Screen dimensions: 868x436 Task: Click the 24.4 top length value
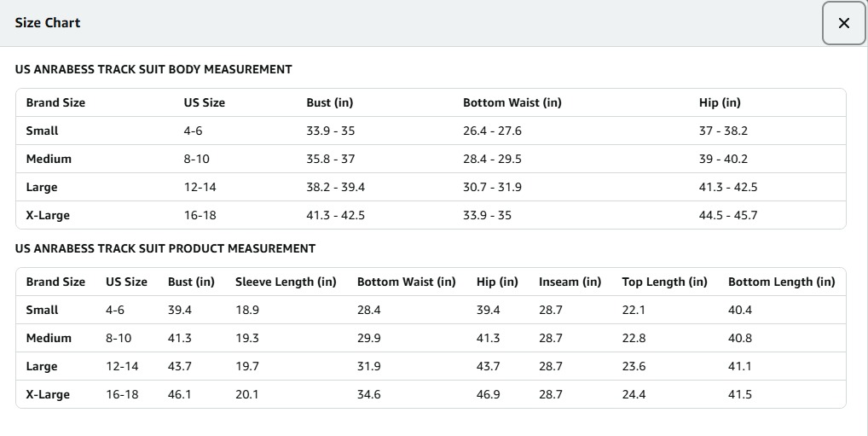click(x=634, y=394)
